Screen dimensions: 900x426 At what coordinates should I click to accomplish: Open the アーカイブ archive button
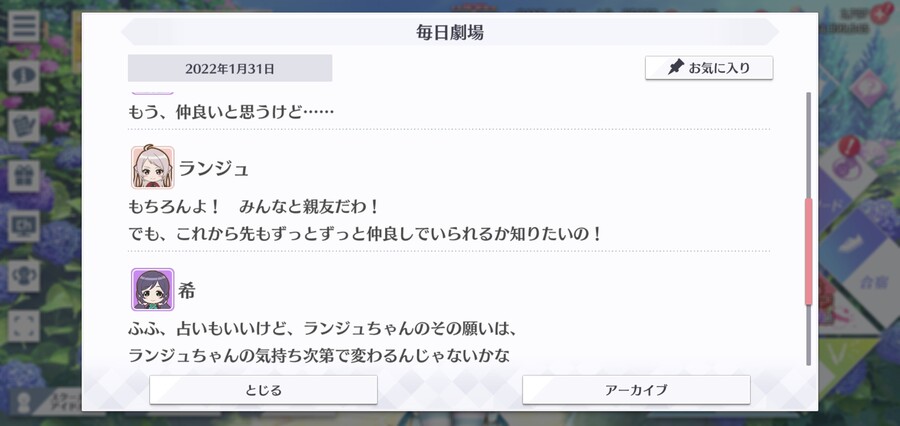636,390
